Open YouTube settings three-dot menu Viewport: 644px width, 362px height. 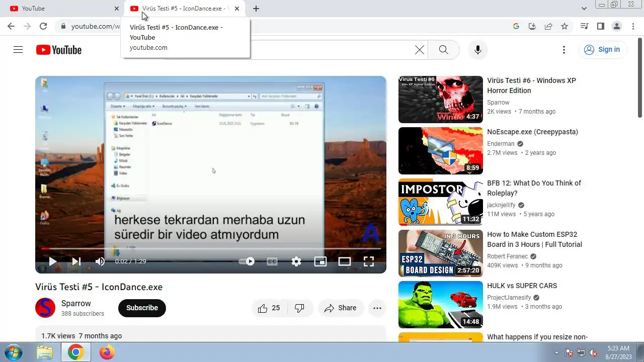pos(564,50)
